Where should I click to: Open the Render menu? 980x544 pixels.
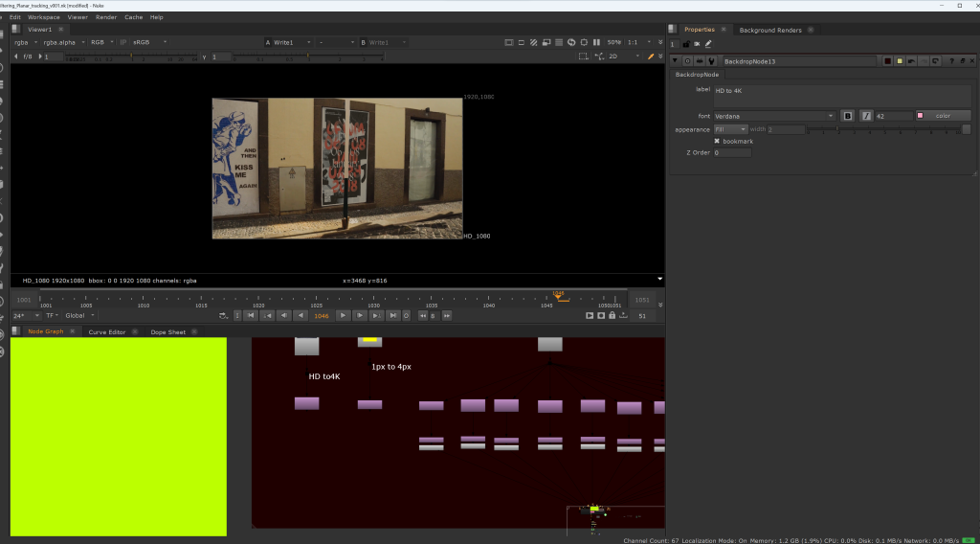coord(106,17)
